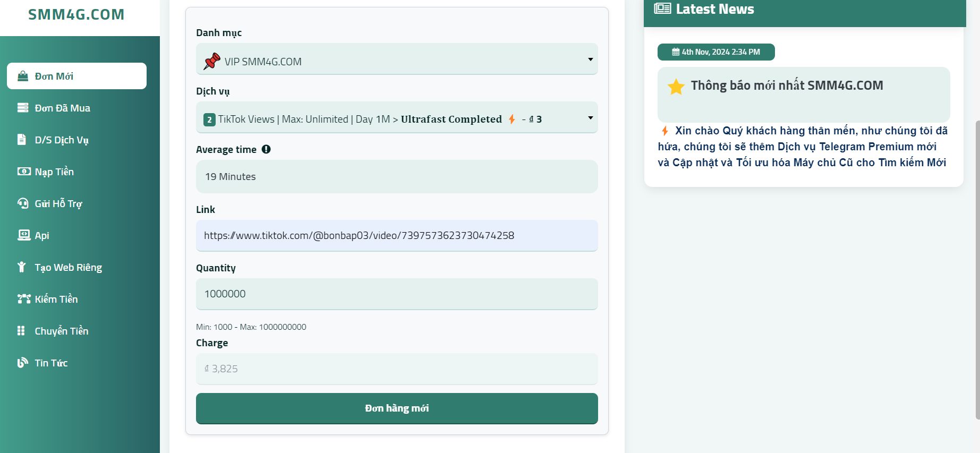Open the Api menu item
The height and width of the screenshot is (453, 980).
click(x=76, y=235)
